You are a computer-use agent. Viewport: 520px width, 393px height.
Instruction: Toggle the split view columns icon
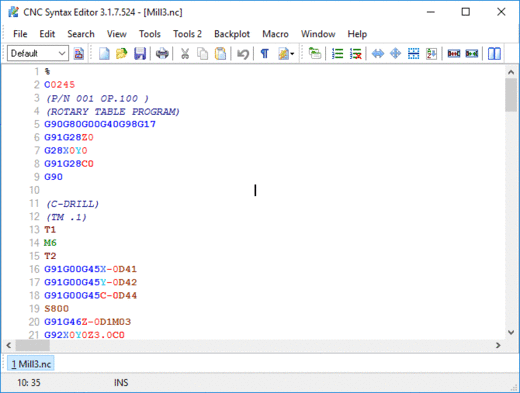[494, 53]
